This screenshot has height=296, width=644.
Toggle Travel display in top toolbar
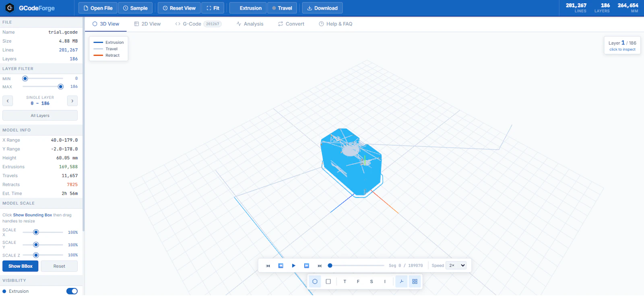click(282, 8)
